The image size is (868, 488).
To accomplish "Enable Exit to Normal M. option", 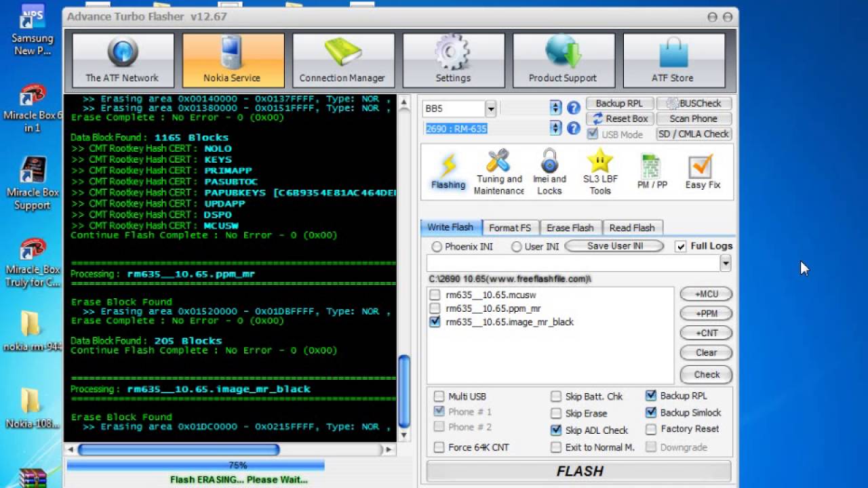I will tap(556, 447).
